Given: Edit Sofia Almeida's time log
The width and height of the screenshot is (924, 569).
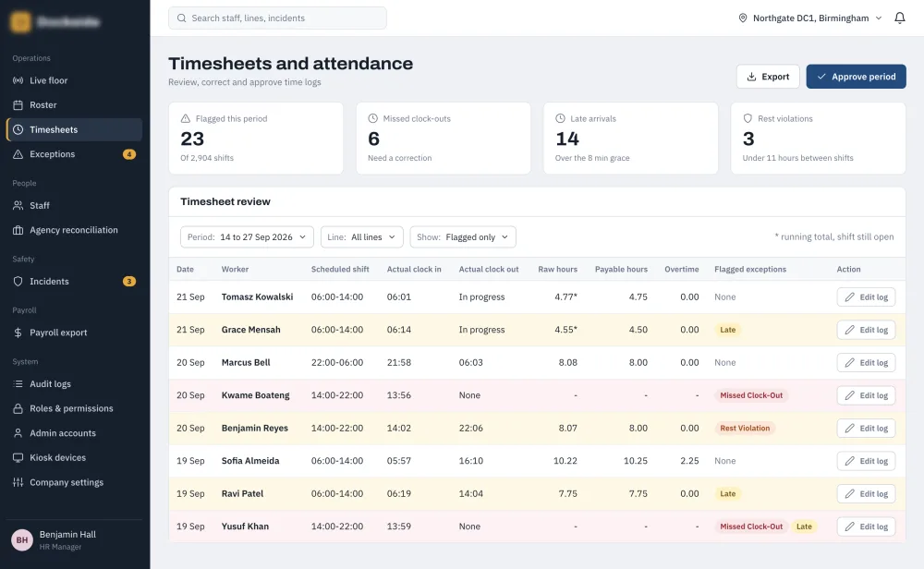Looking at the screenshot, I should click(x=867, y=461).
